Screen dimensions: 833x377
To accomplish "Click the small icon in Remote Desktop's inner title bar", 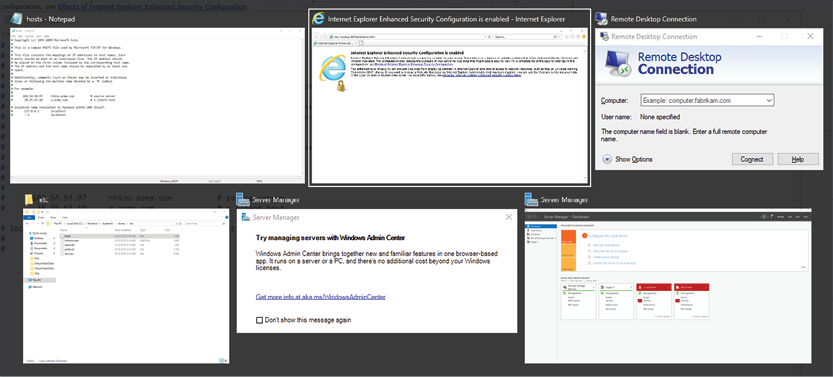I will click(605, 37).
